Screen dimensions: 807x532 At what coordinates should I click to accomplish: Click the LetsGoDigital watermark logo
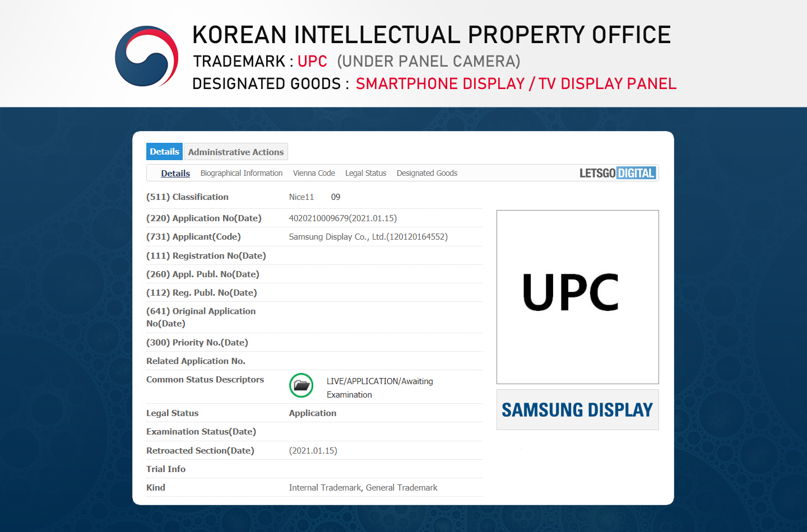click(617, 173)
